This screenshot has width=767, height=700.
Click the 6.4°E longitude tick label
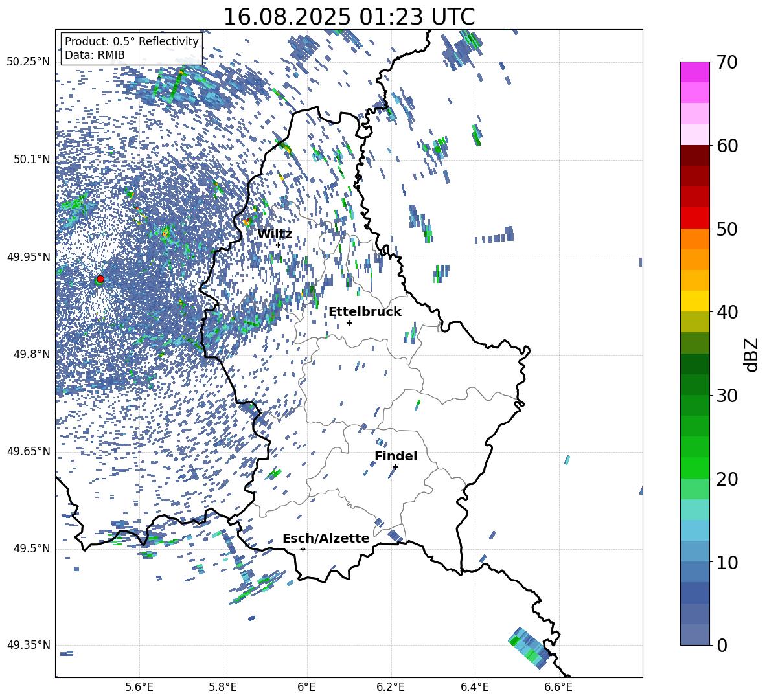click(474, 687)
